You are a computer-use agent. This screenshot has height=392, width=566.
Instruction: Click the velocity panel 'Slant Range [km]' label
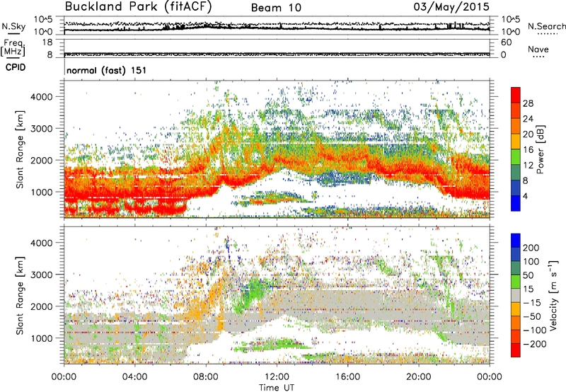[x=20, y=296]
